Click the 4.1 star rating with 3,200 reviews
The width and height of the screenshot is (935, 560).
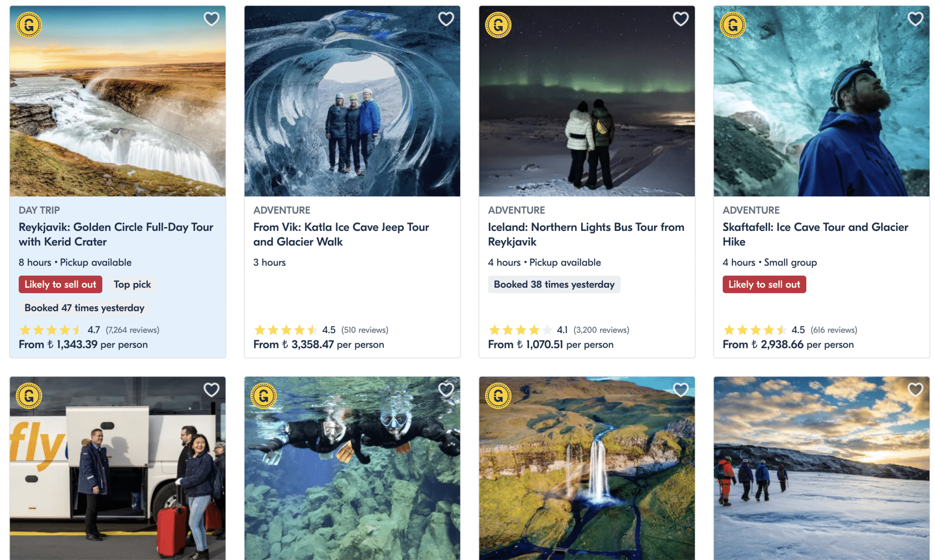(558, 330)
